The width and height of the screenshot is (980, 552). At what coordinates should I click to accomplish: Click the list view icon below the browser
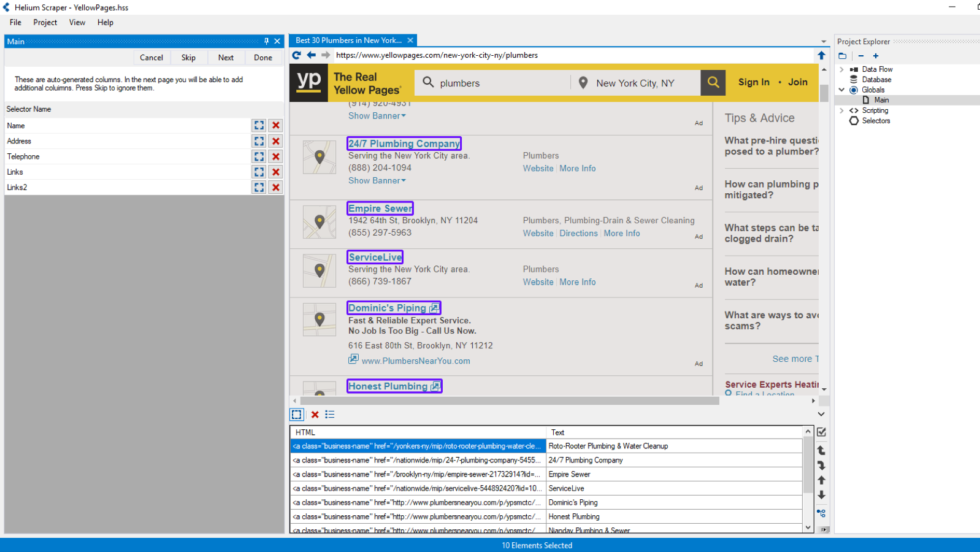(x=330, y=415)
